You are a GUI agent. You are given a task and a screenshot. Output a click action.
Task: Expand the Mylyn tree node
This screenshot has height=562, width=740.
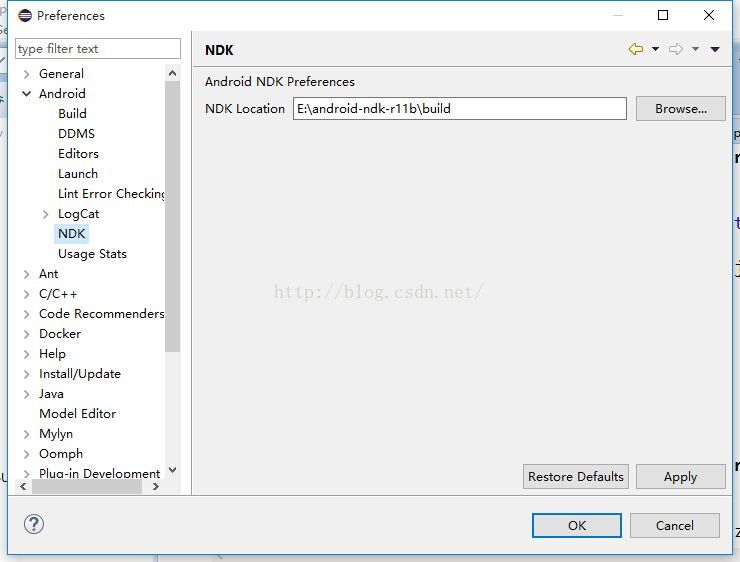pos(26,434)
